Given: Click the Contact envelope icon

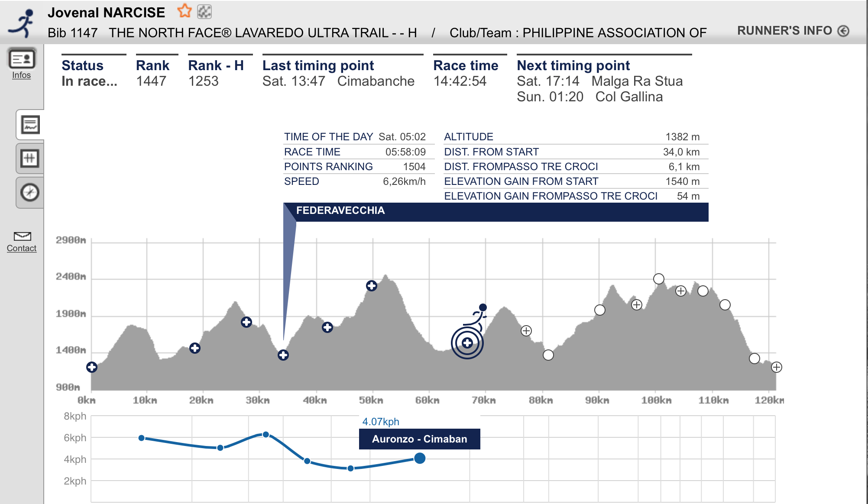Looking at the screenshot, I should [22, 236].
